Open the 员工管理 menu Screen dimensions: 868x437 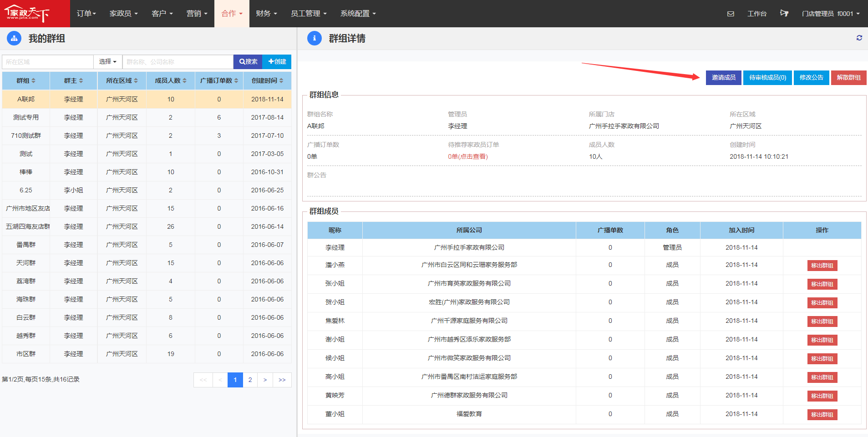[x=309, y=14]
